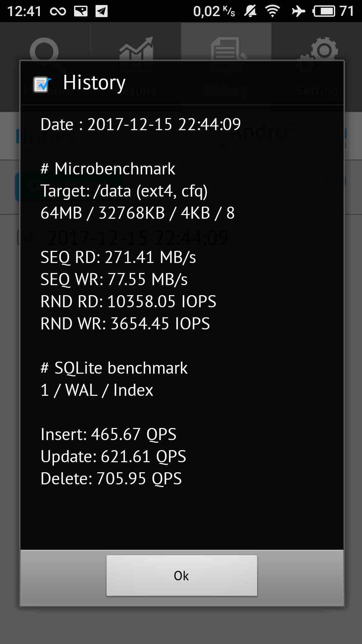Tap the battery level icon
The image size is (362, 644).
click(x=324, y=11)
